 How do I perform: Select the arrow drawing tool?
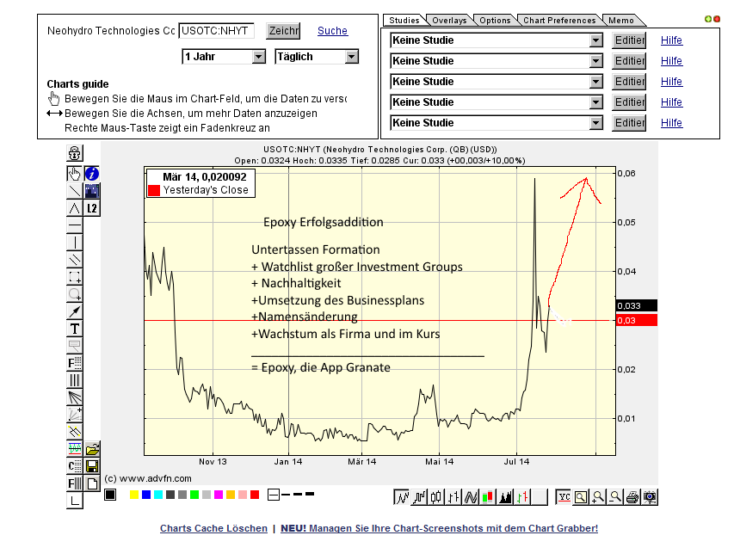75,311
